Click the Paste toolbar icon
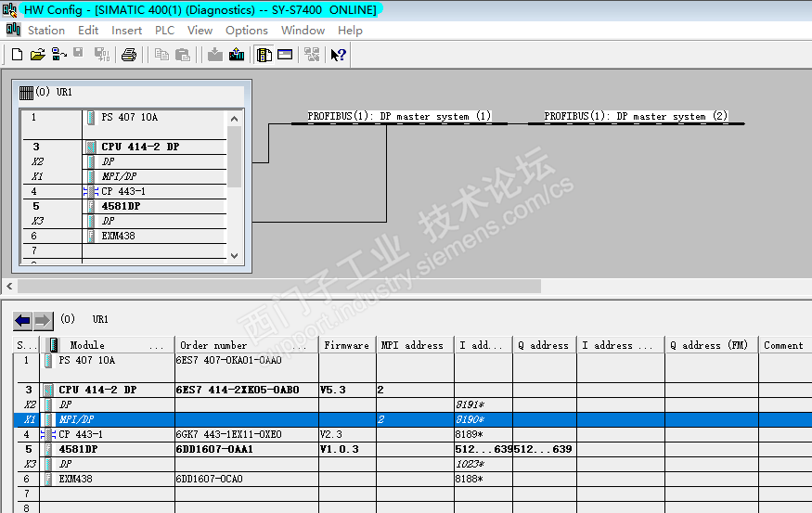The height and width of the screenshot is (513, 812). [x=183, y=55]
